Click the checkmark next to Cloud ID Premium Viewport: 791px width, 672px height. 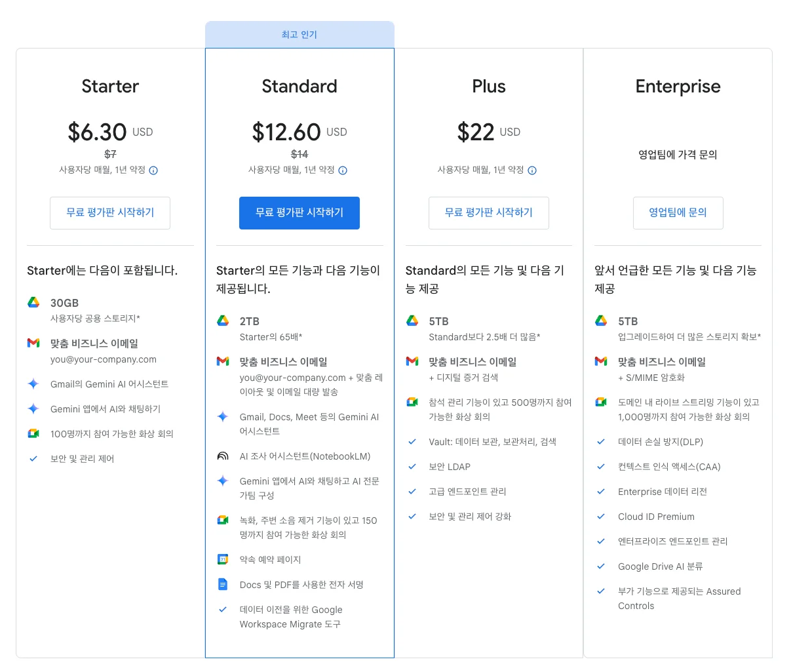pos(601,516)
